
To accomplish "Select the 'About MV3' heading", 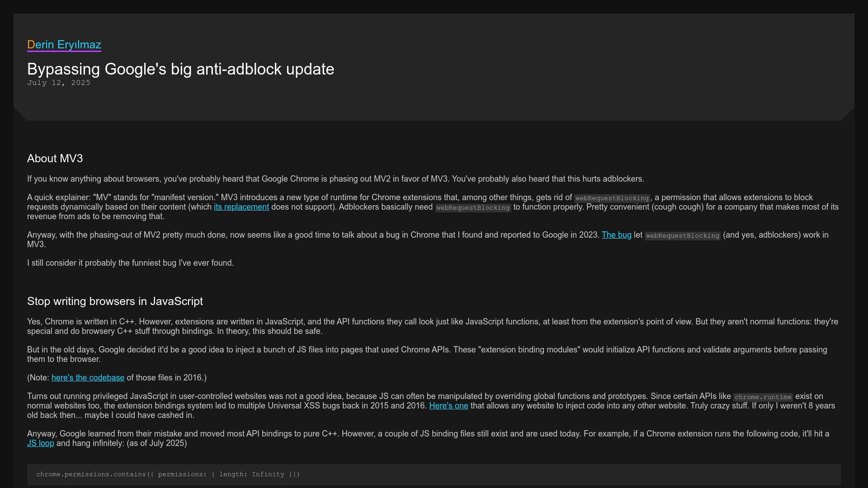I will pyautogui.click(x=55, y=159).
